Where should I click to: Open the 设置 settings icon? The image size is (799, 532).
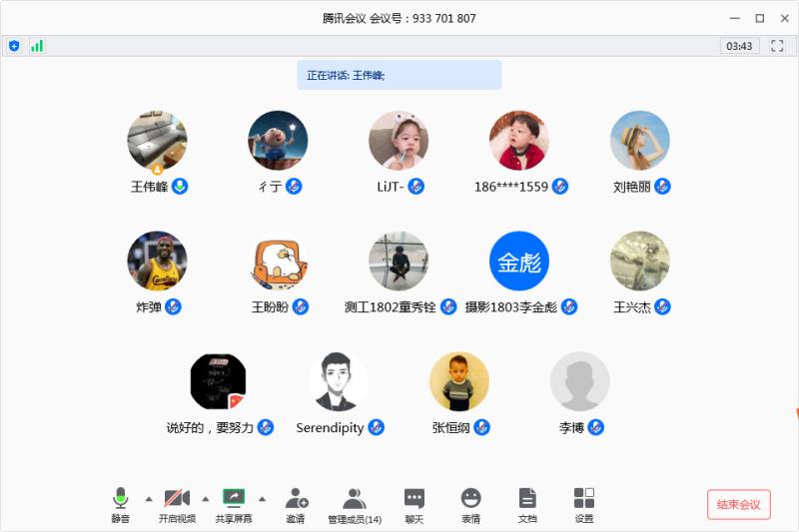pyautogui.click(x=584, y=503)
